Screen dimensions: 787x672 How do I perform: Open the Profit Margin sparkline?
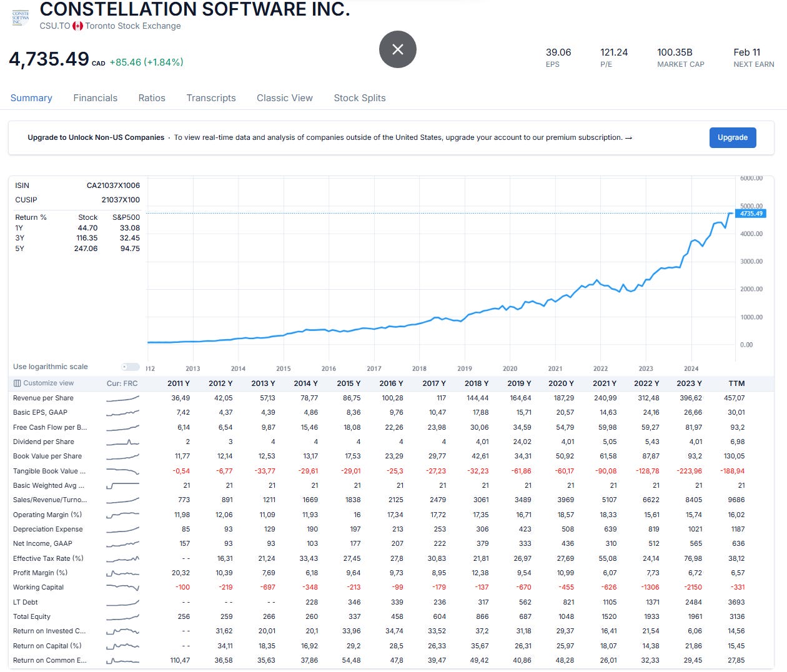[122, 573]
